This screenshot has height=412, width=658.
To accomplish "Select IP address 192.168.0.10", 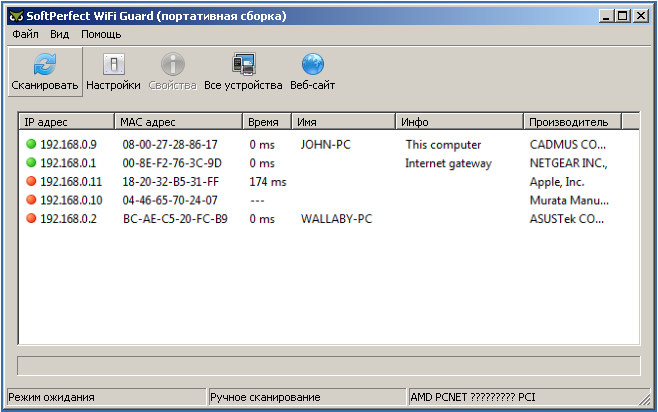I will click(71, 200).
